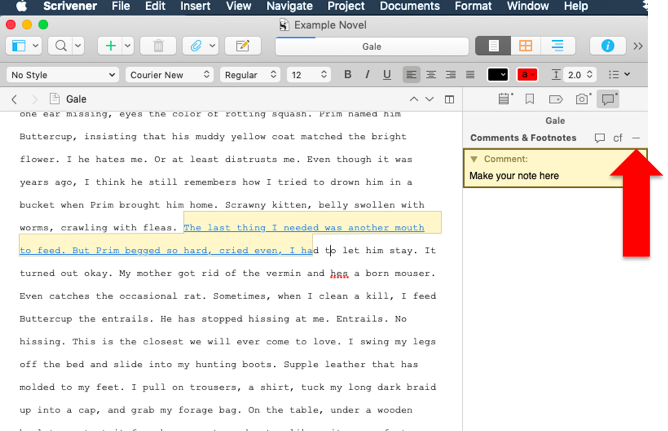The image size is (668, 431).
Task: Open the File menu
Action: 121,6
